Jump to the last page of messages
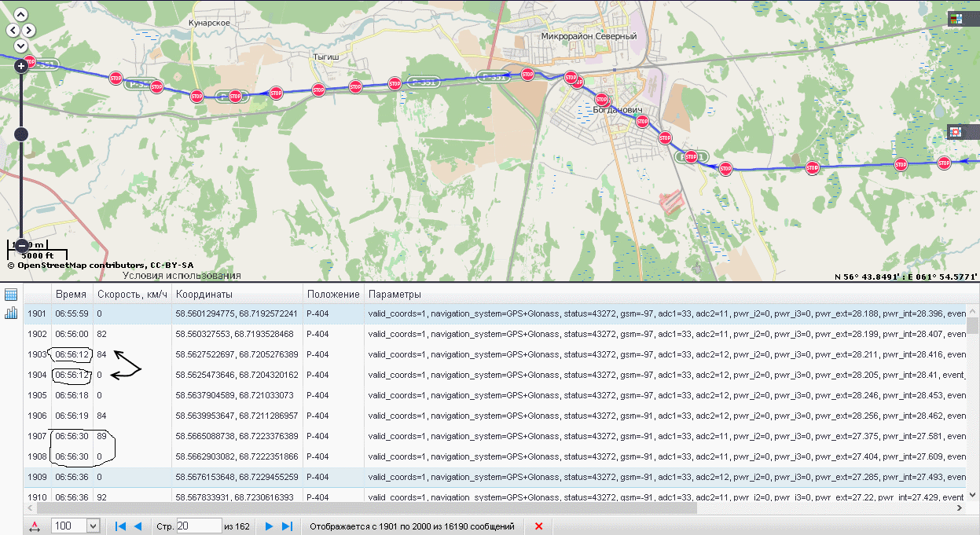Image resolution: width=980 pixels, height=535 pixels. pos(287,526)
